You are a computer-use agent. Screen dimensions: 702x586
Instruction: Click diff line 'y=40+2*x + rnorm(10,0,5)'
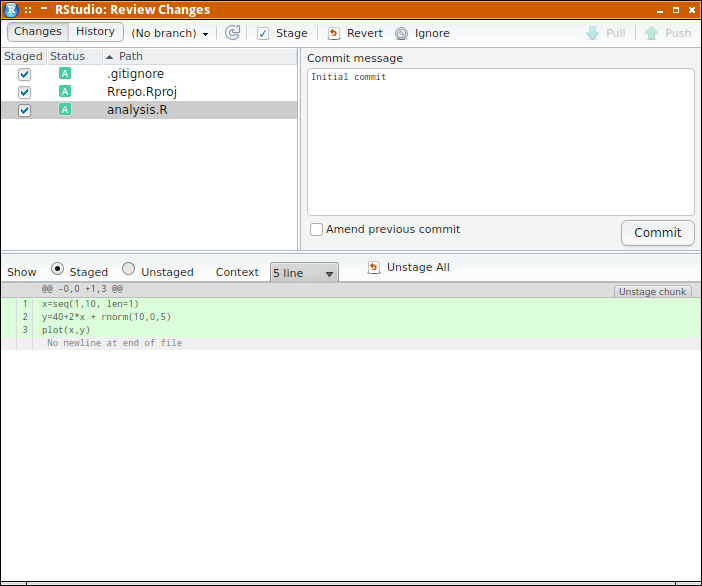(x=107, y=317)
